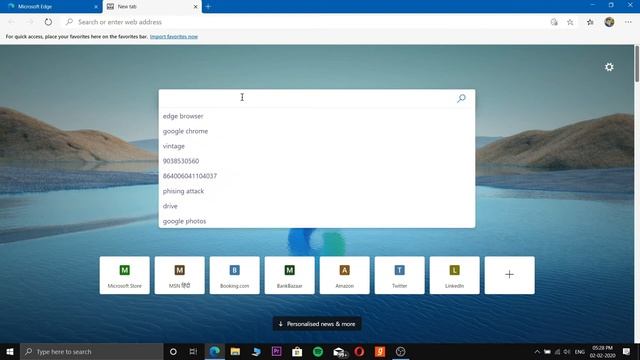
Task: Open the Amazon quick link tile
Action: pyautogui.click(x=344, y=275)
